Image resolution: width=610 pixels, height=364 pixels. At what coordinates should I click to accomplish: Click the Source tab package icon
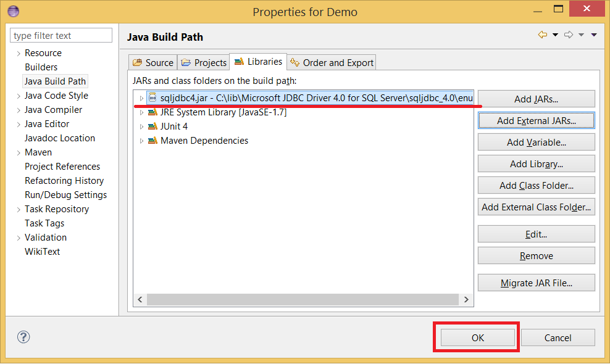pyautogui.click(x=138, y=62)
